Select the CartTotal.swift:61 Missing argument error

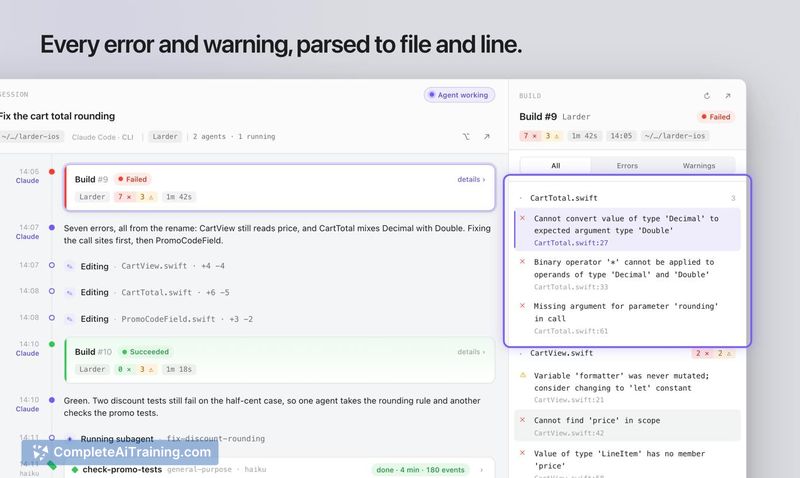[627, 318]
